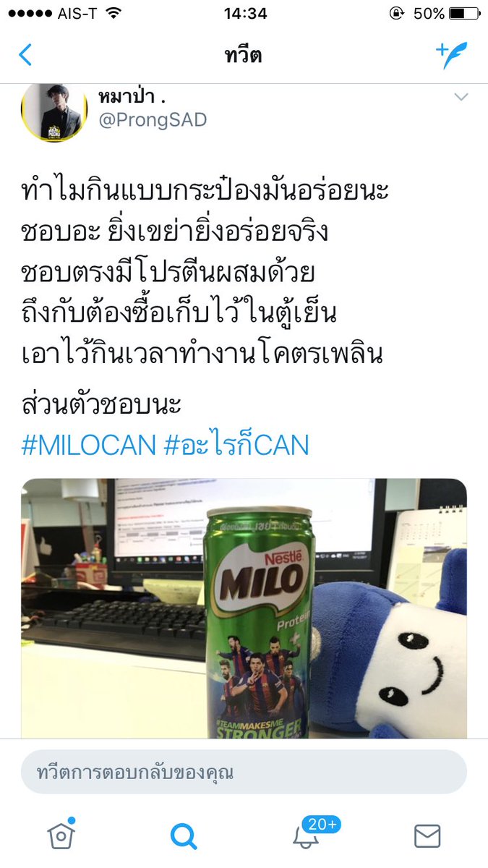This screenshot has height=868, width=488.
Task: Tap the rotation lock status icon
Action: [x=395, y=14]
